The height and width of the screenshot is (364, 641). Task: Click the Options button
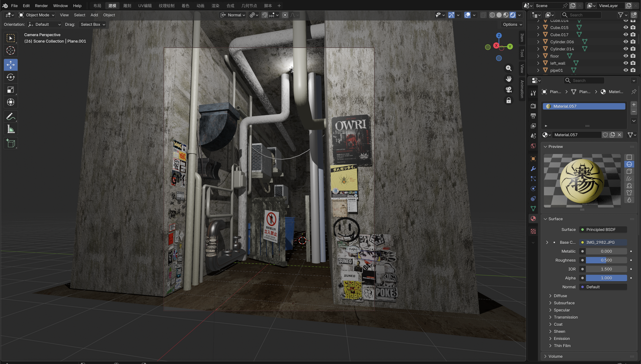coord(512,25)
